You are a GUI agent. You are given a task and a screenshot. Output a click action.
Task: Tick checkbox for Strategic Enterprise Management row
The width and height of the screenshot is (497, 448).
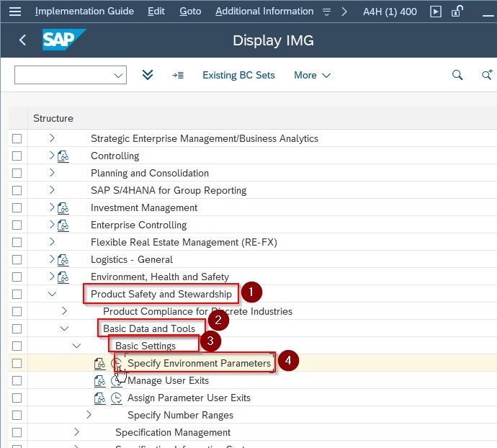pos(17,138)
